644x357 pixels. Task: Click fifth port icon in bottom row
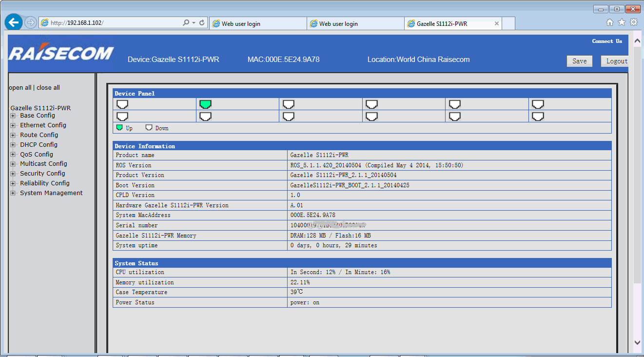455,116
